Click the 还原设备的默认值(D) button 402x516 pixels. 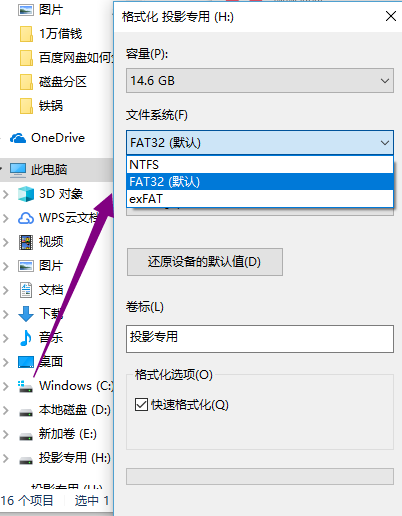pos(205,262)
